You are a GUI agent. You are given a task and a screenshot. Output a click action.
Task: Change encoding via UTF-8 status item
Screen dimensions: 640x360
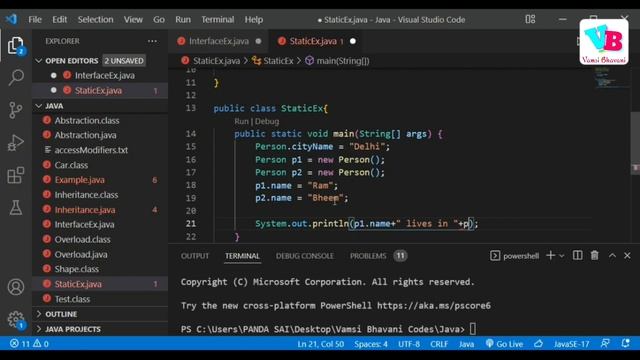[x=409, y=344]
